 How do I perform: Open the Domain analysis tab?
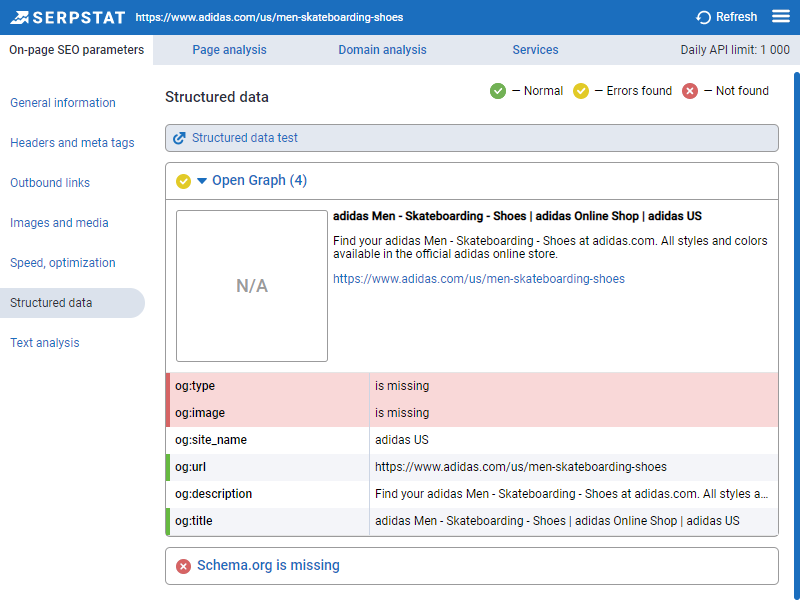382,50
